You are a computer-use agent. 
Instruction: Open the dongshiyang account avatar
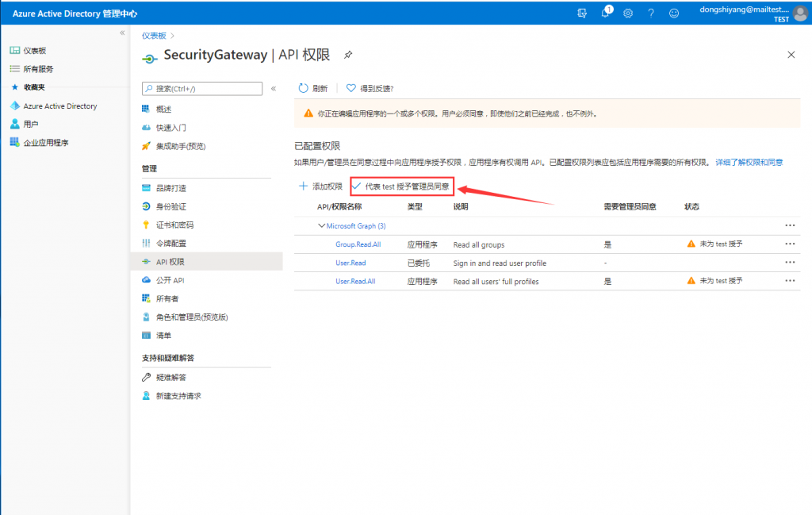pyautogui.click(x=800, y=13)
